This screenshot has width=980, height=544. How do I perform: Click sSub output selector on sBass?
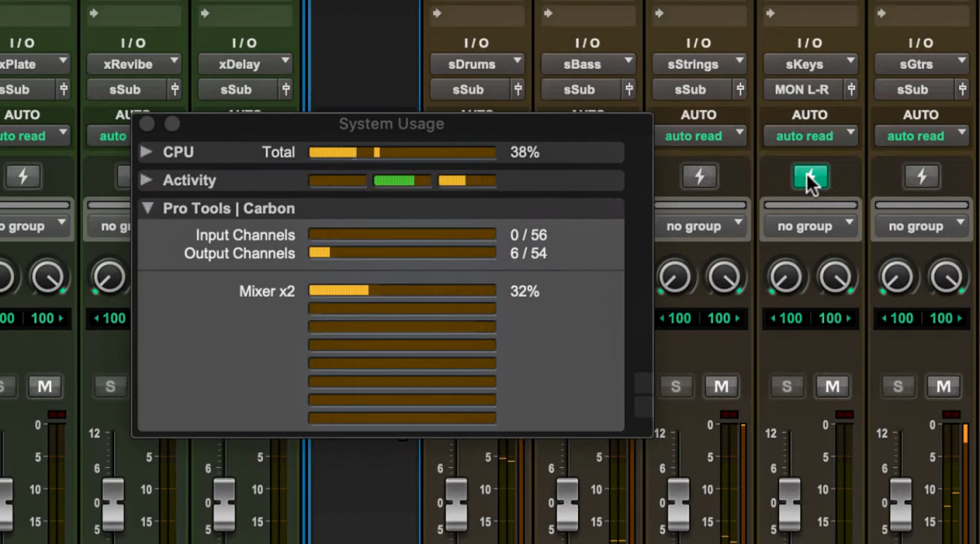coord(580,90)
